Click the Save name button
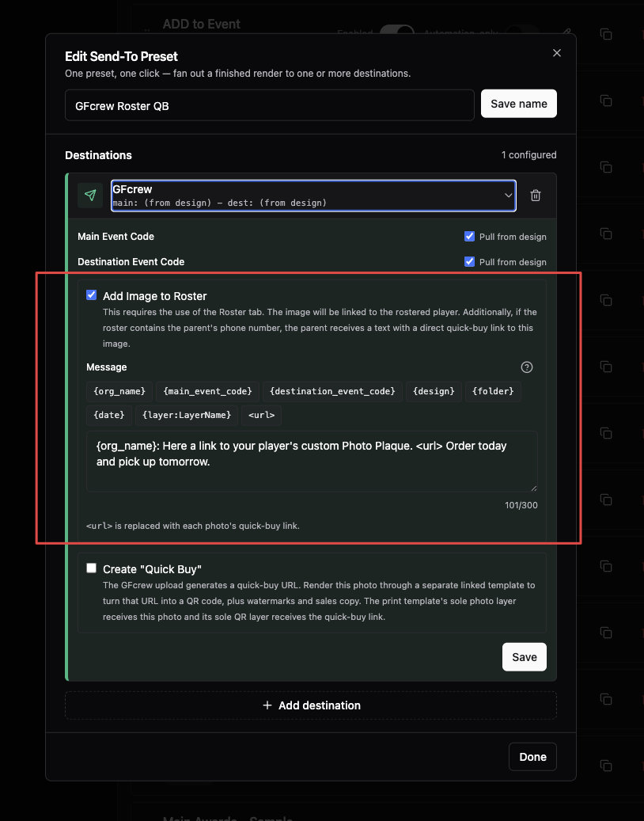 coord(518,104)
